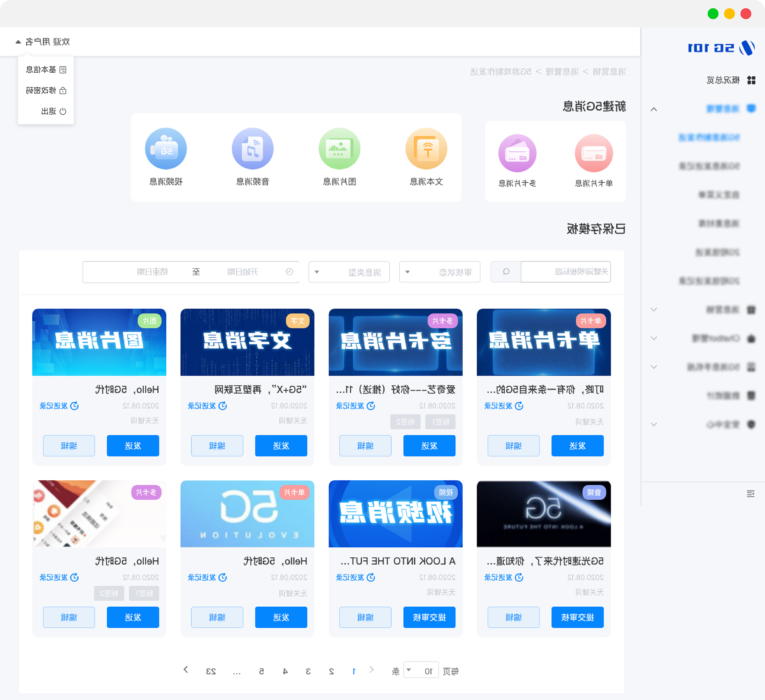Go to page 3 in pagination
This screenshot has height=700, width=765.
(308, 671)
